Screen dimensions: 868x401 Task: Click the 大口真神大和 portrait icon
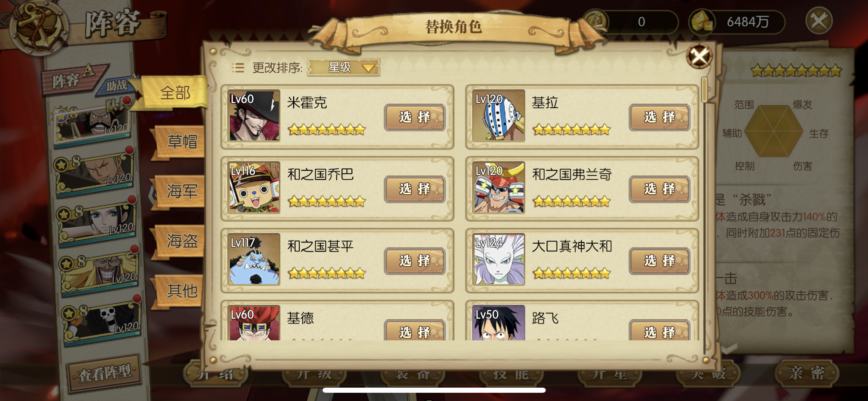(499, 259)
